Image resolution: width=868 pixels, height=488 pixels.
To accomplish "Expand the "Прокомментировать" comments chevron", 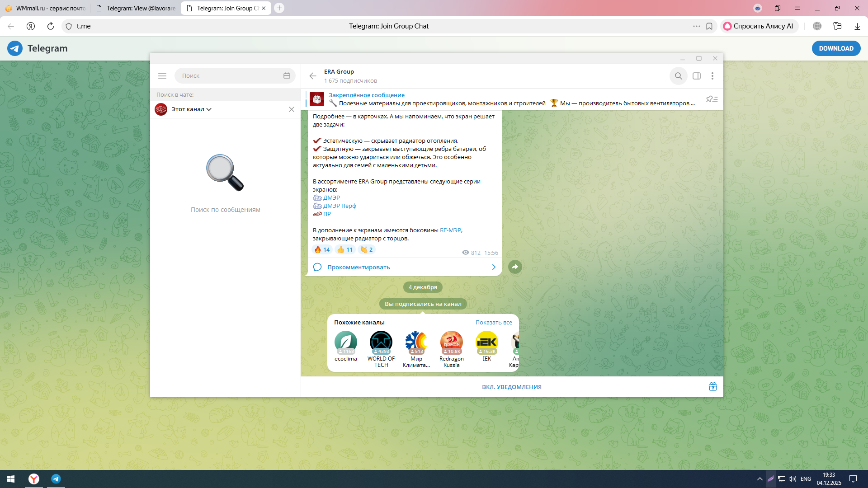I will click(x=494, y=267).
